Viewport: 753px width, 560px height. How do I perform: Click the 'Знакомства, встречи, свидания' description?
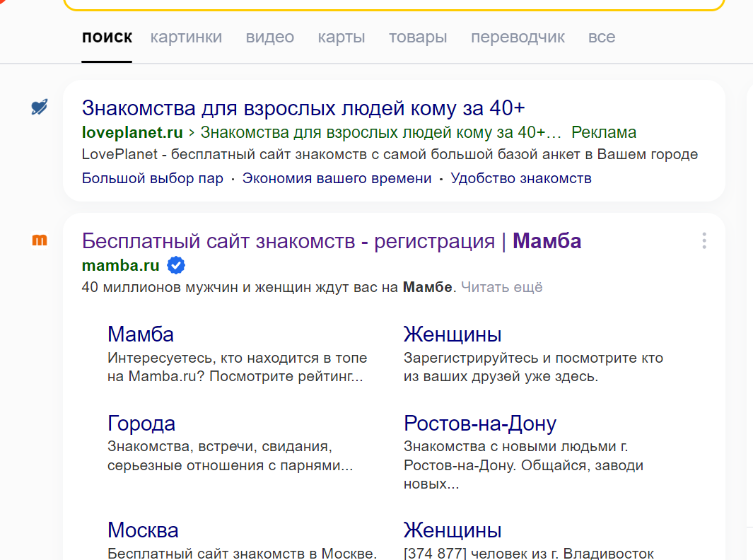click(x=230, y=456)
